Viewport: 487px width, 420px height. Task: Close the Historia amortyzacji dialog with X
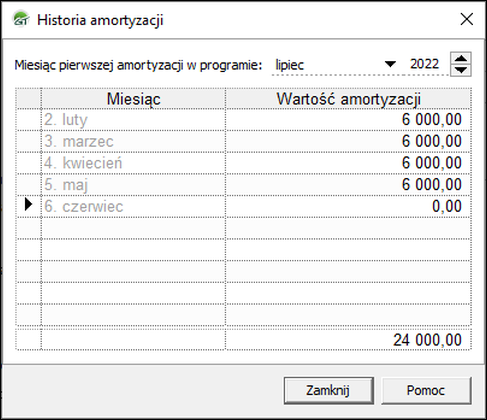point(466,19)
